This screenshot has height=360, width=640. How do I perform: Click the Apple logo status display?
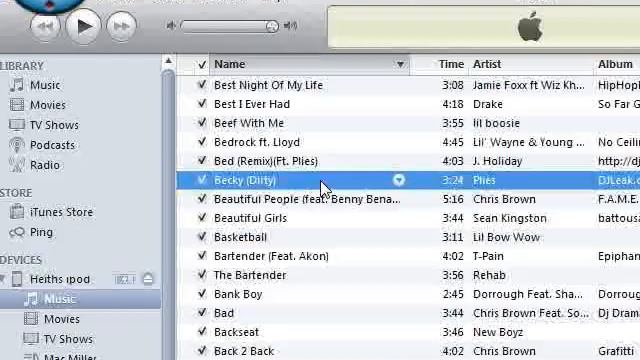click(530, 27)
